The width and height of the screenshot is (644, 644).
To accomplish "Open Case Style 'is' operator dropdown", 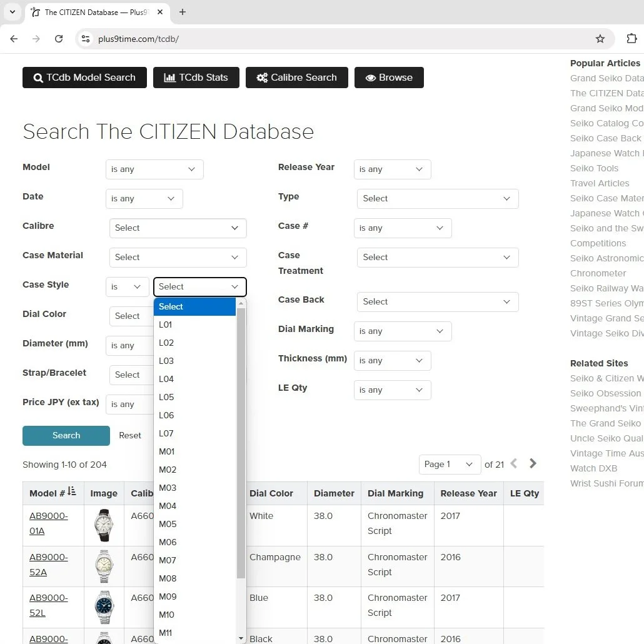I will [127, 287].
